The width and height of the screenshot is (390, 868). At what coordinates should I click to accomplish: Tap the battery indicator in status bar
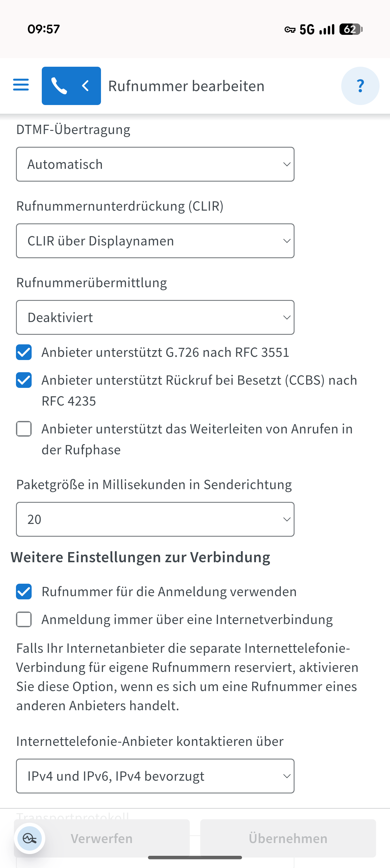point(351,29)
